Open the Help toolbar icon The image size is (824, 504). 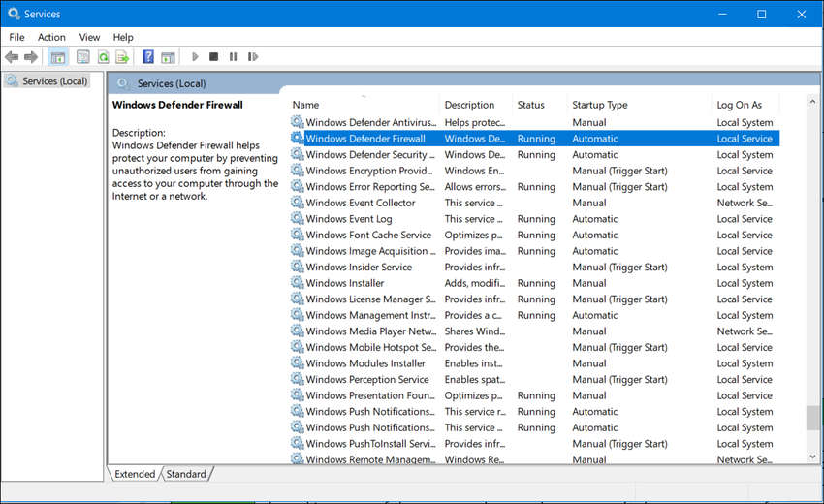148,57
